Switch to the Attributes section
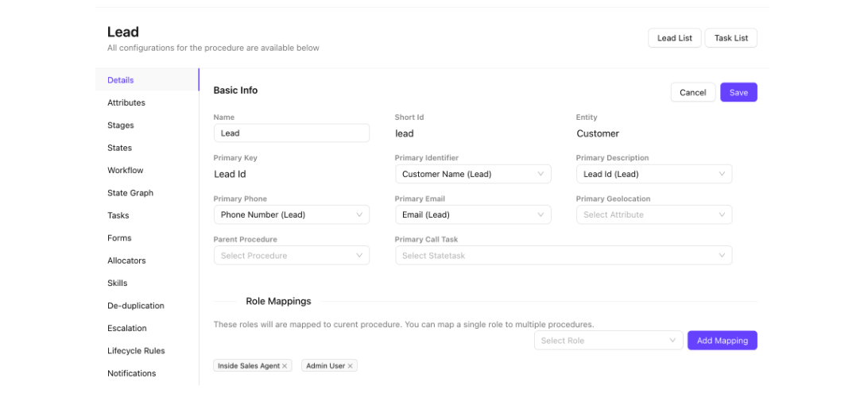This screenshot has height=405, width=868. 126,102
